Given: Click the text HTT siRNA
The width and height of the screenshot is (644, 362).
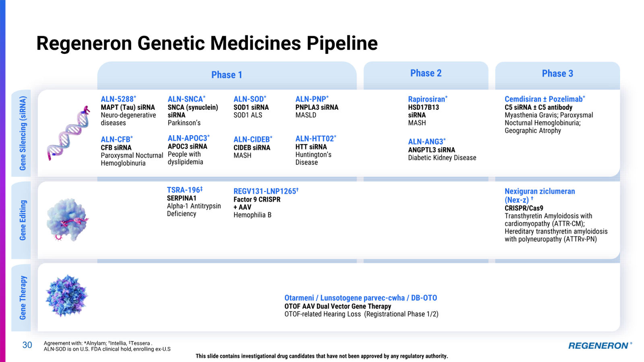Looking at the screenshot, I should tap(311, 147).
